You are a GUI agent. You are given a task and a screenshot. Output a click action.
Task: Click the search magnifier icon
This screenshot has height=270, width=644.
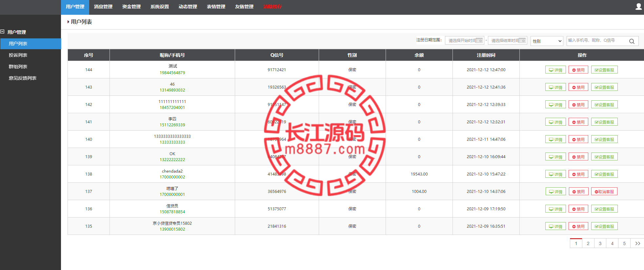632,41
